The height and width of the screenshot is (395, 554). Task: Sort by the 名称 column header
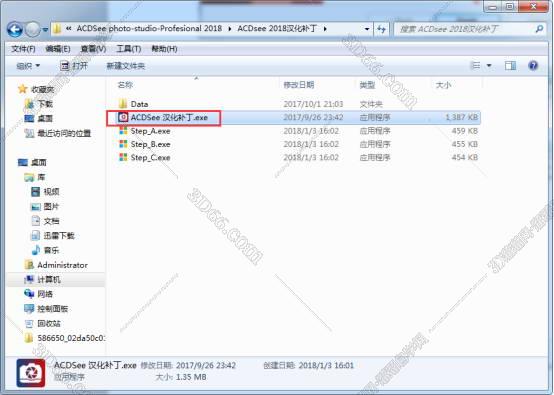125,85
